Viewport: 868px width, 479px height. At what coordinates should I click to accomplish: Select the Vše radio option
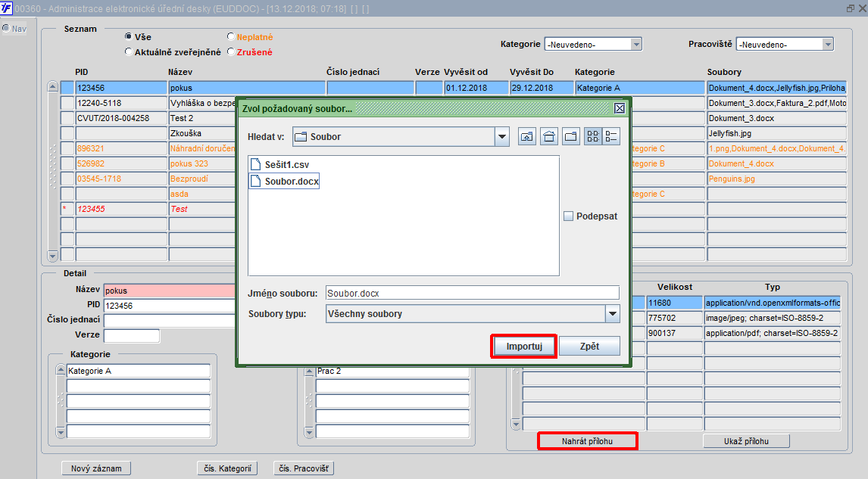[x=129, y=36]
